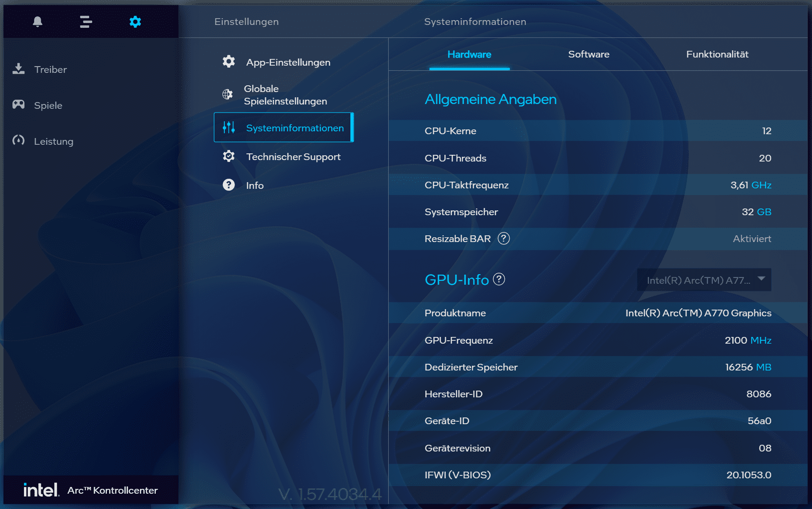Select the blue settings gear icon
812x509 pixels.
click(135, 22)
